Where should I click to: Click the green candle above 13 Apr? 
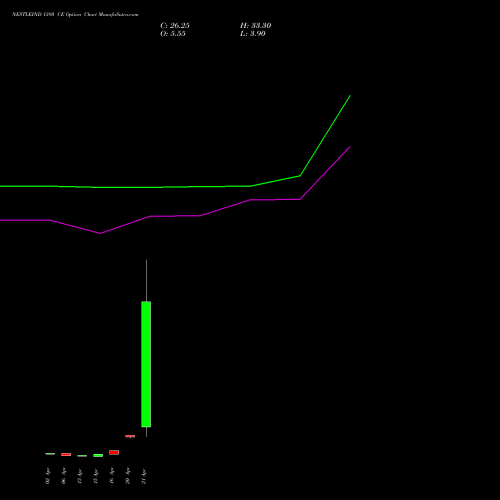(98, 455)
